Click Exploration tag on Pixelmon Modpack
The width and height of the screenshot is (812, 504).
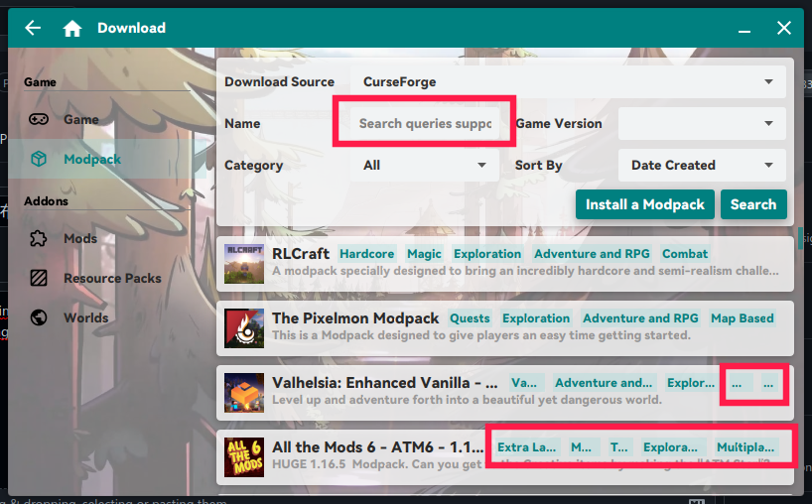[x=536, y=318]
